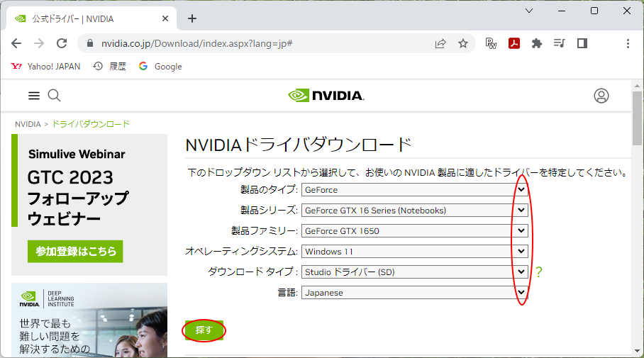Bookmark this page with the star
Image resolution: width=644 pixels, height=358 pixels.
click(463, 43)
